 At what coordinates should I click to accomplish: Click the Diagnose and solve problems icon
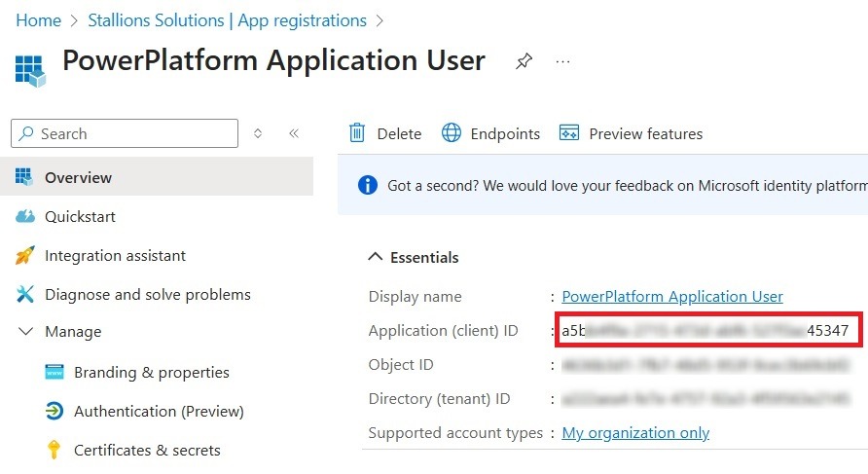click(x=25, y=294)
